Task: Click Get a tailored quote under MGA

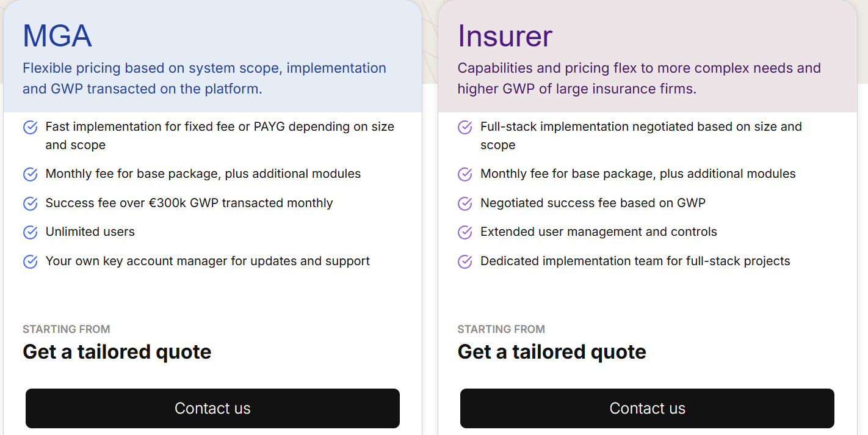Action: [x=117, y=352]
